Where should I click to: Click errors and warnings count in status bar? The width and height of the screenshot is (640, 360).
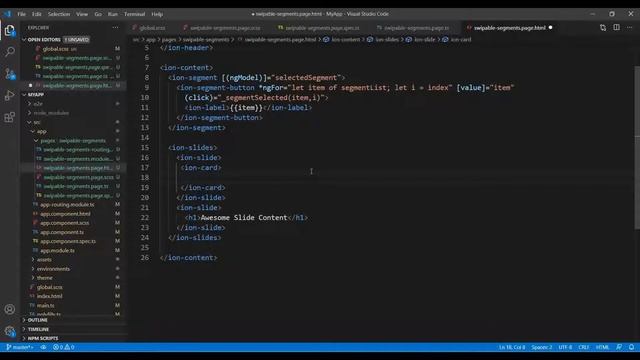pyautogui.click(x=64, y=347)
